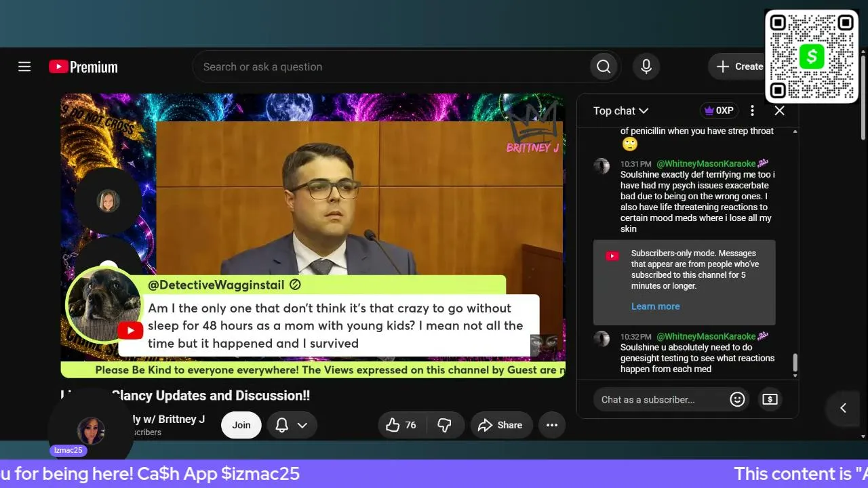Focus the search or ask a question box
The image size is (868, 488).
click(391, 66)
